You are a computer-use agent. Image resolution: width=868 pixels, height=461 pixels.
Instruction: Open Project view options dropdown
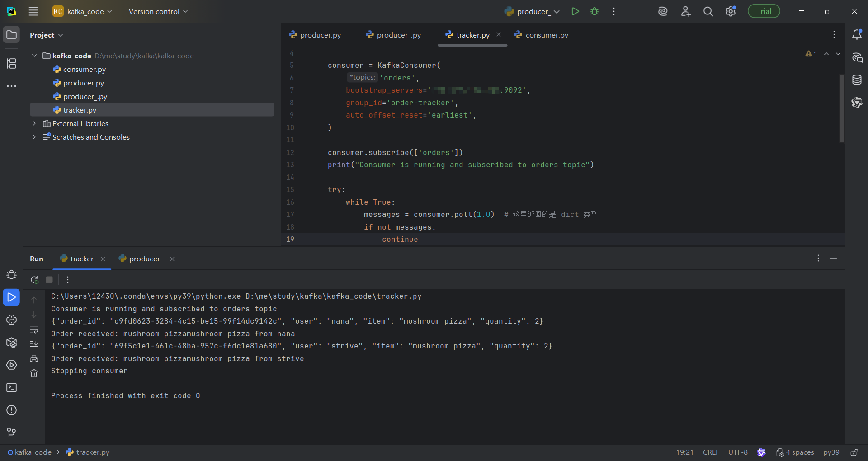click(46, 35)
